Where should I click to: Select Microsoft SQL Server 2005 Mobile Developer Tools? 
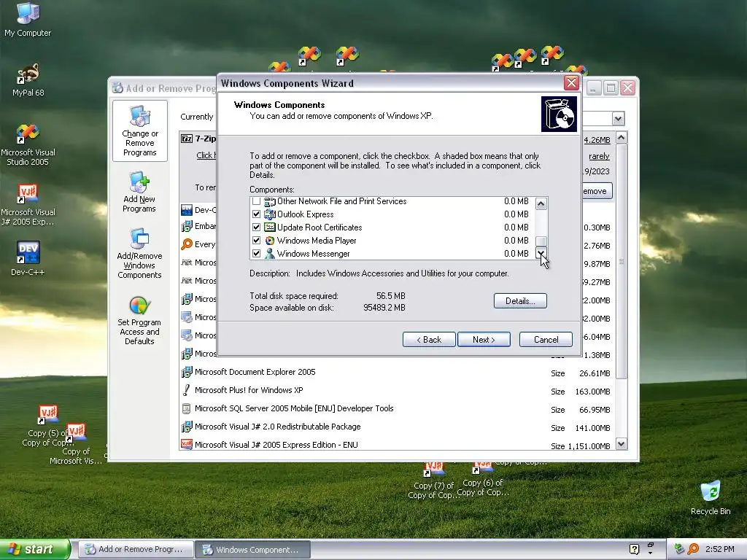coord(396,408)
